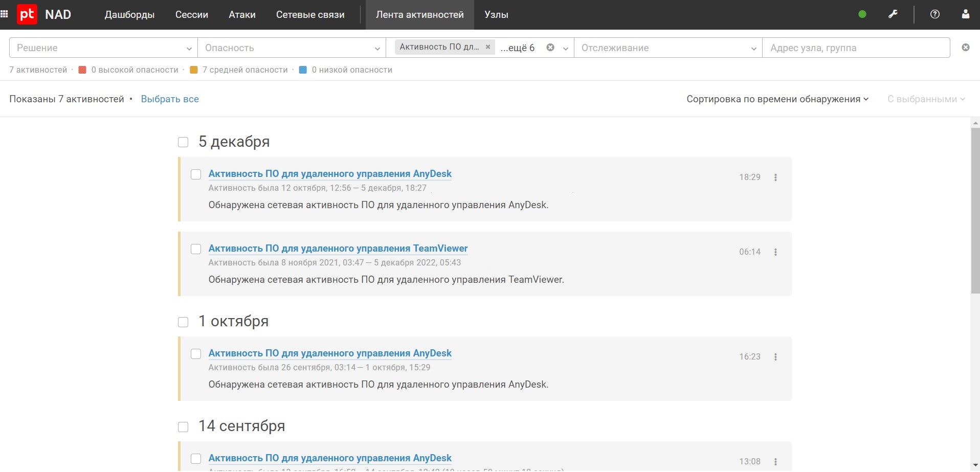980x472 pixels.
Task: Open the help question mark icon
Action: coord(935,14)
